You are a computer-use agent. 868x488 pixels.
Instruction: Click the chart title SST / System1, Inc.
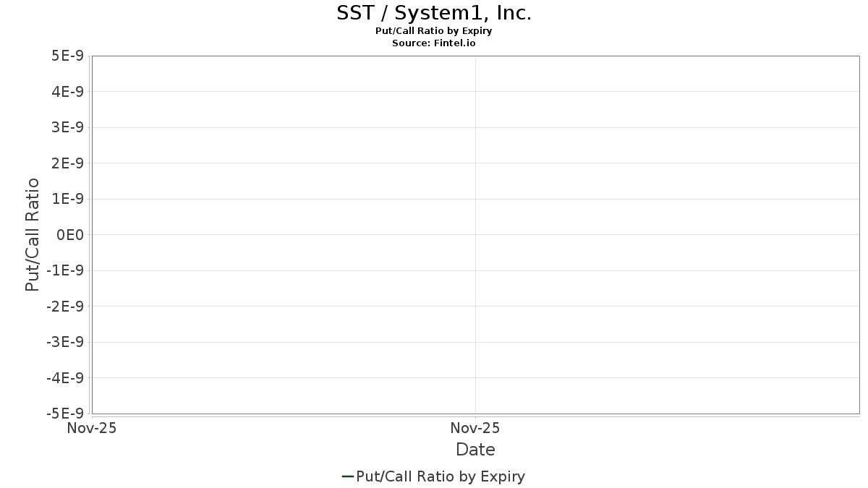pos(434,13)
